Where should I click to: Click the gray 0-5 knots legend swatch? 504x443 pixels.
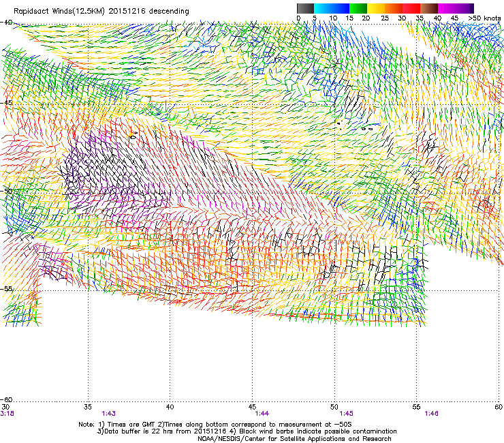(305, 8)
